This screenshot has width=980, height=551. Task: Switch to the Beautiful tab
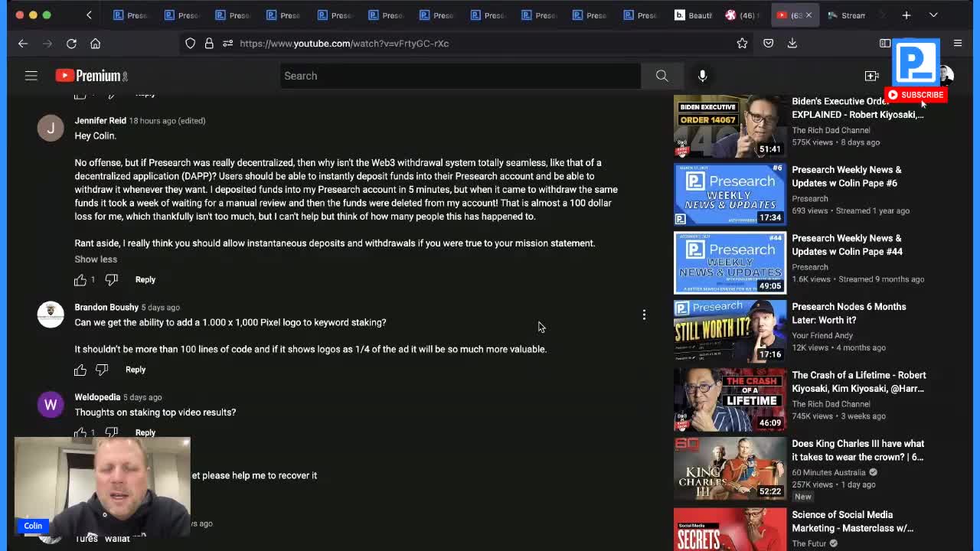694,15
